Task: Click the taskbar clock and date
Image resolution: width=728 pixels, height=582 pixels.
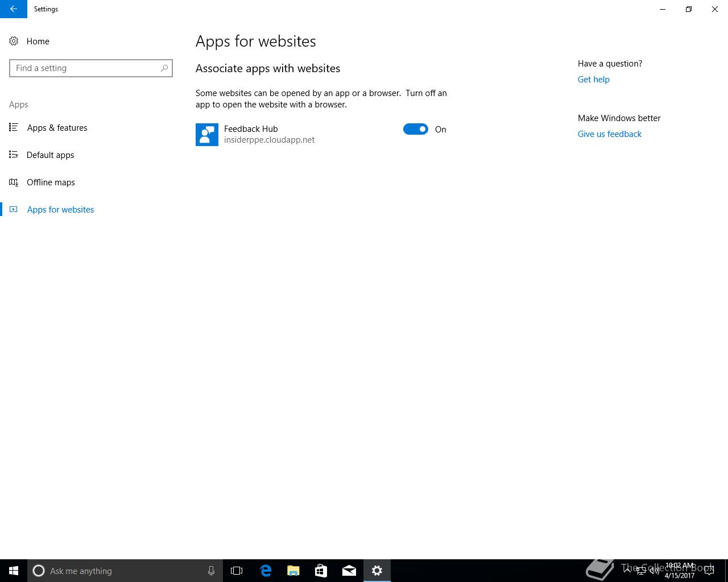Action: pos(680,571)
